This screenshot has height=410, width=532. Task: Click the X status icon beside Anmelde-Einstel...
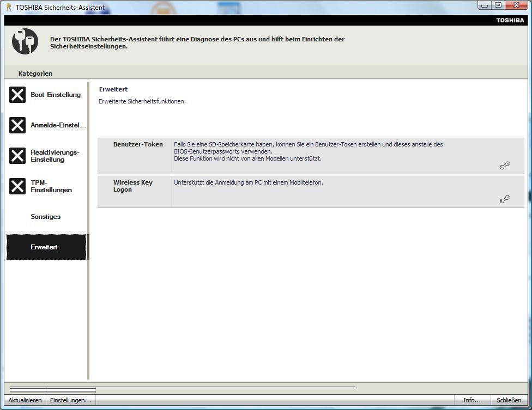pos(17,125)
